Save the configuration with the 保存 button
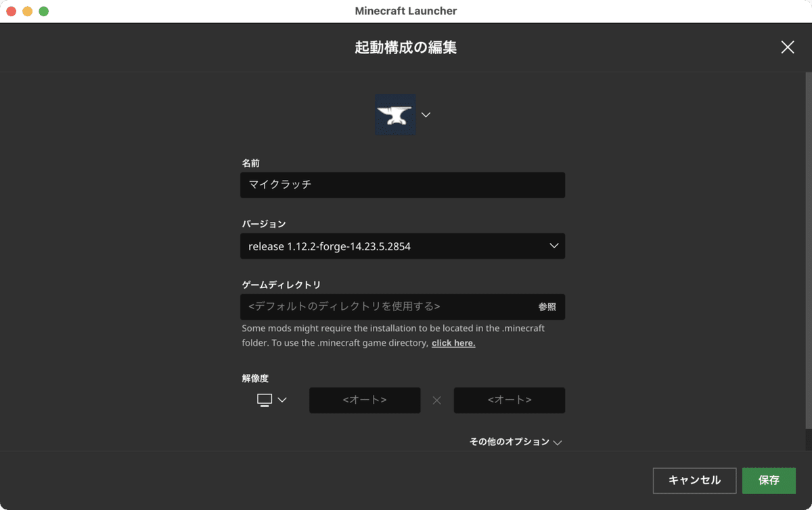Screen dimensions: 812x510 click(x=768, y=480)
